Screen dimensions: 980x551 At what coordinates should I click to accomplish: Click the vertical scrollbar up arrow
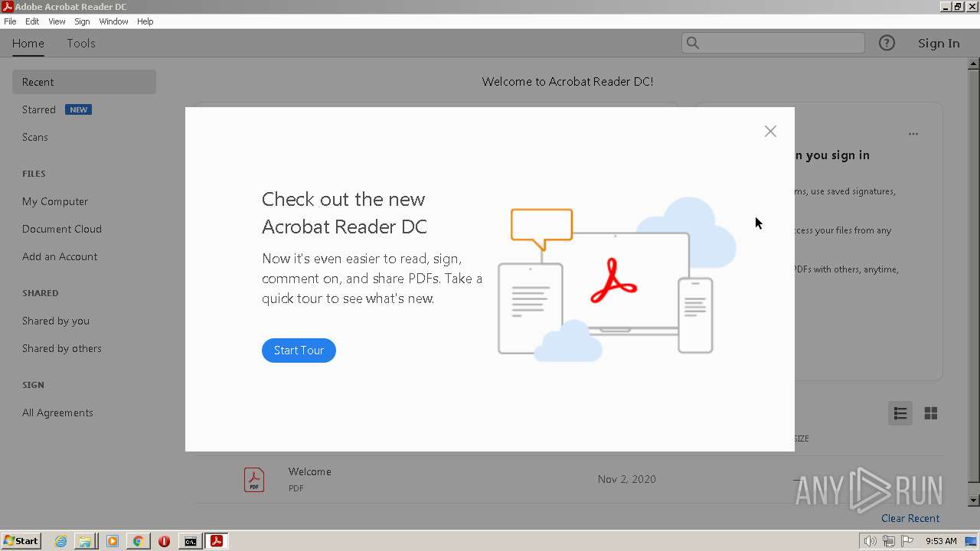(x=974, y=64)
